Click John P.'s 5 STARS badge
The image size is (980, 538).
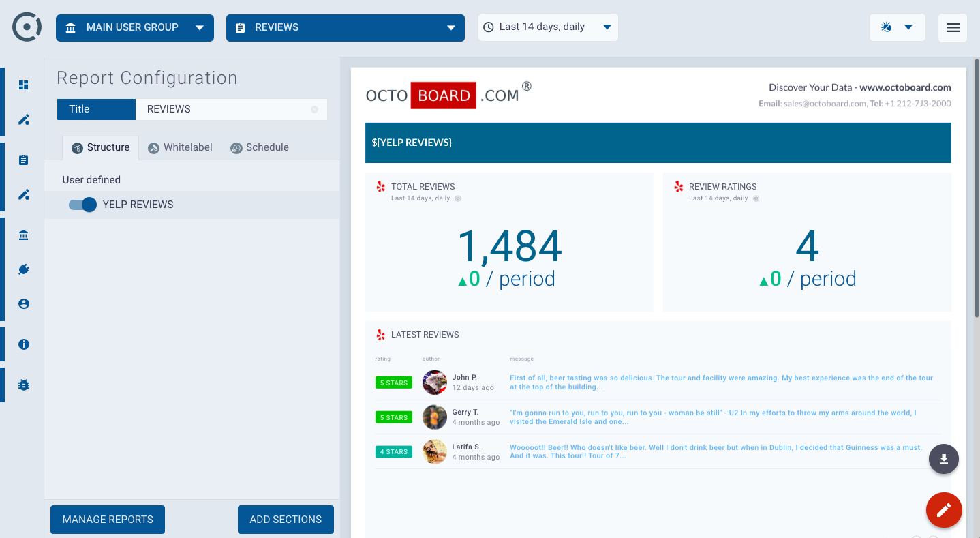[394, 383]
